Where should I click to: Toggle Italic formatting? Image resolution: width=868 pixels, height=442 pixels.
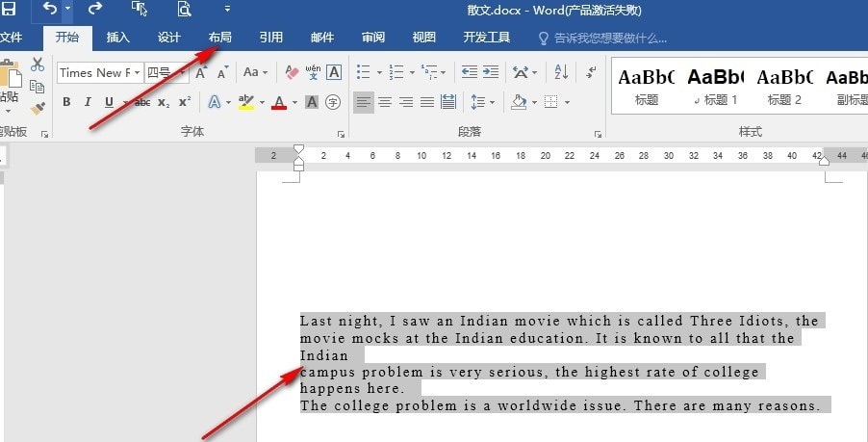click(x=88, y=102)
